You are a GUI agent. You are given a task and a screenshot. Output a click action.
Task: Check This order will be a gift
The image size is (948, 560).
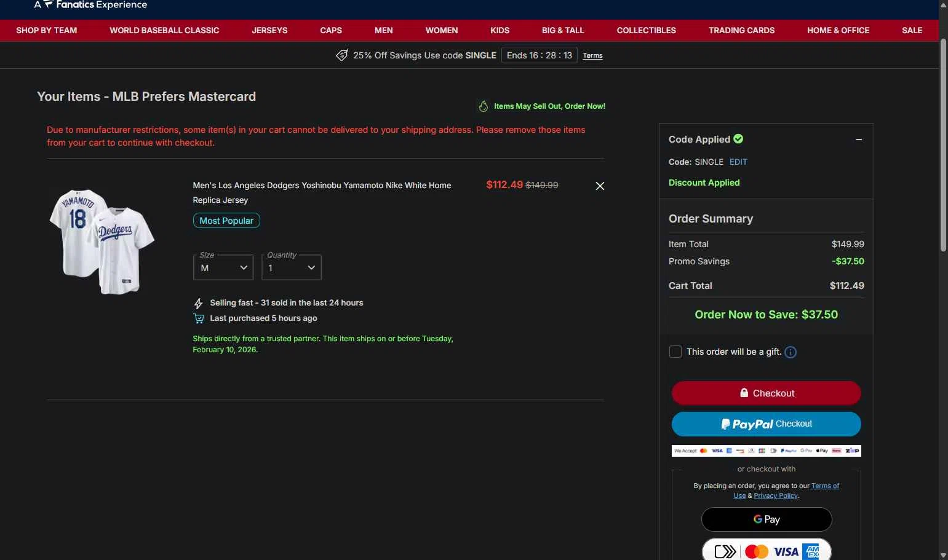tap(675, 352)
